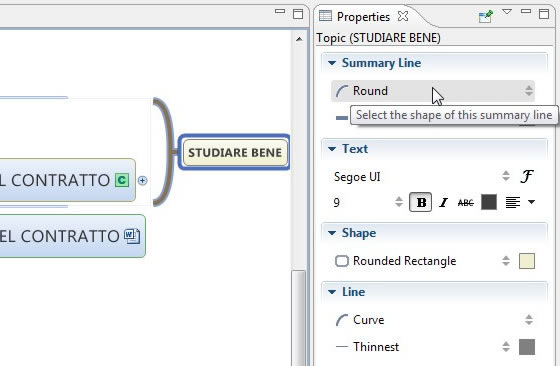The width and height of the screenshot is (560, 366).
Task: Pick the shape fill color swatch
Action: tap(527, 261)
